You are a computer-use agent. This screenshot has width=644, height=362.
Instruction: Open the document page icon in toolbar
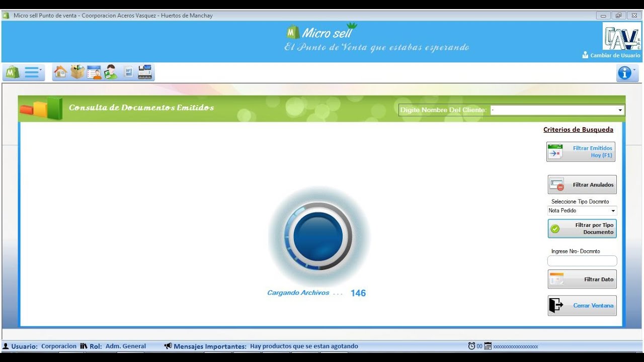(x=129, y=72)
